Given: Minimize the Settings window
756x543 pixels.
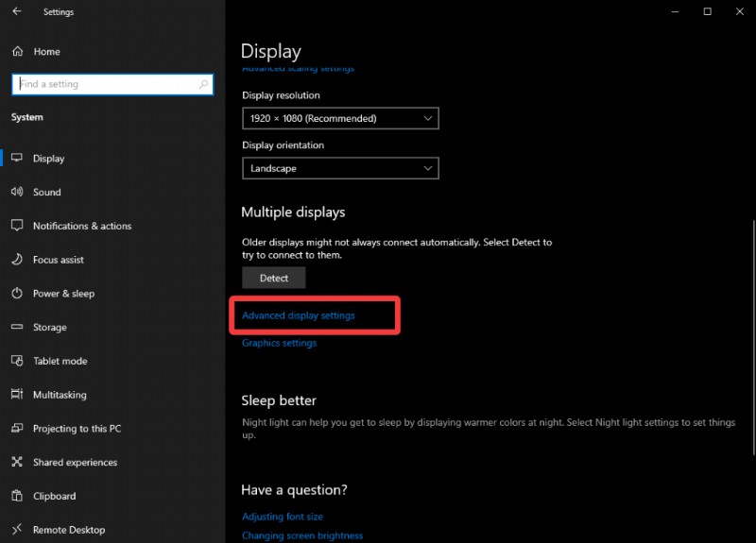Looking at the screenshot, I should [675, 11].
